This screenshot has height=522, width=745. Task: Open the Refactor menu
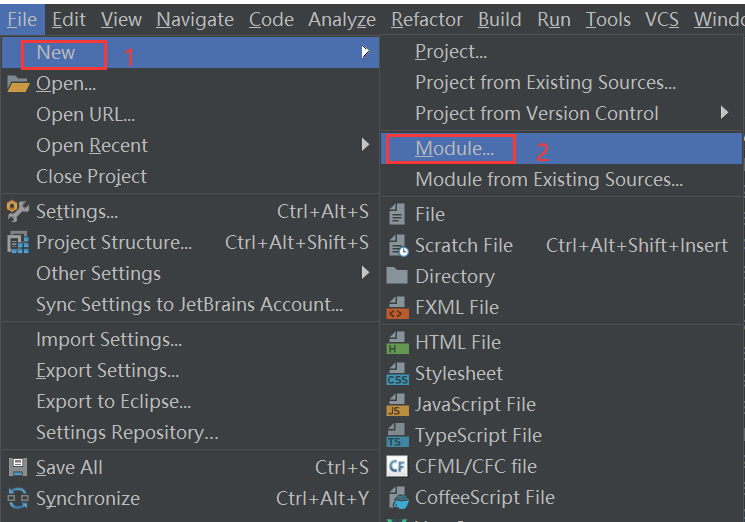pyautogui.click(x=427, y=20)
